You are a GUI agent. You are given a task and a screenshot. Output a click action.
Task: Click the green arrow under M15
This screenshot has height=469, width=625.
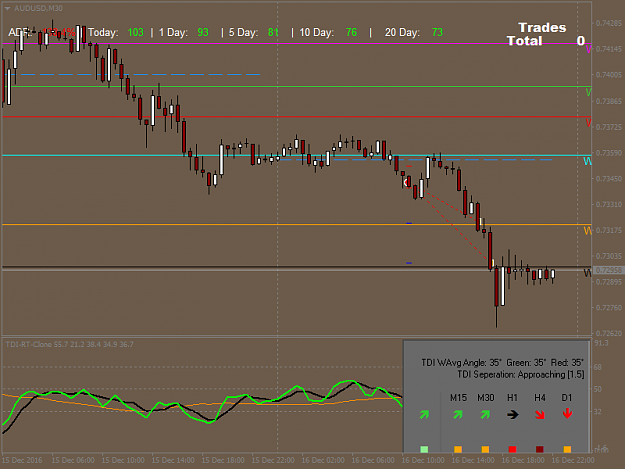[x=458, y=415]
